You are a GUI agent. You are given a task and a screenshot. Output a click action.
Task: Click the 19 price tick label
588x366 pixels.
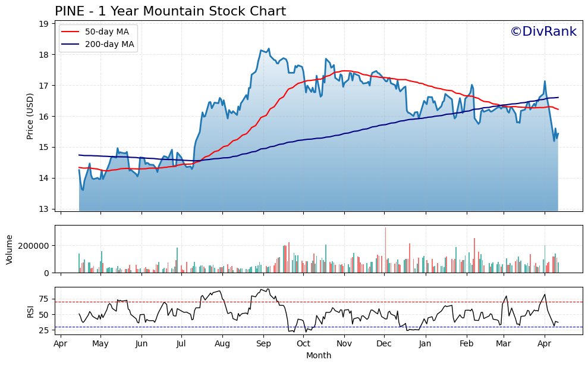43,24
